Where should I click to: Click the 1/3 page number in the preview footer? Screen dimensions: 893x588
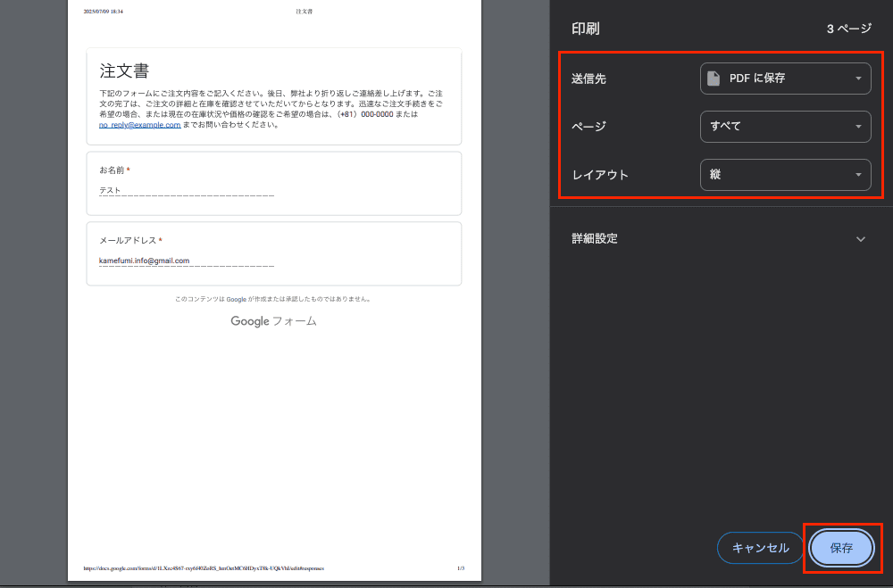[x=460, y=567]
